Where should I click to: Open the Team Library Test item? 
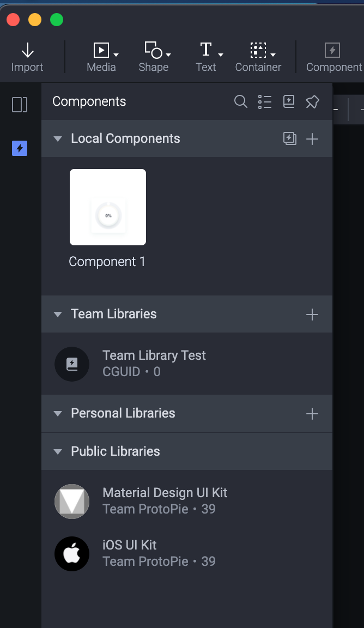154,364
